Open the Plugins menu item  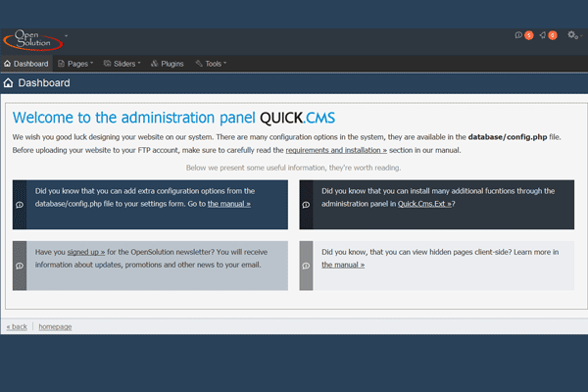click(x=168, y=64)
